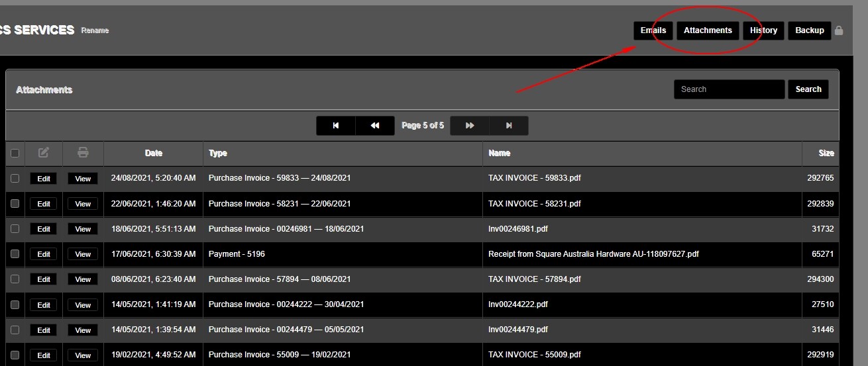868x366 pixels.
Task: Click the file name TAX INVOICE - 58231.pdf
Action: click(535, 203)
